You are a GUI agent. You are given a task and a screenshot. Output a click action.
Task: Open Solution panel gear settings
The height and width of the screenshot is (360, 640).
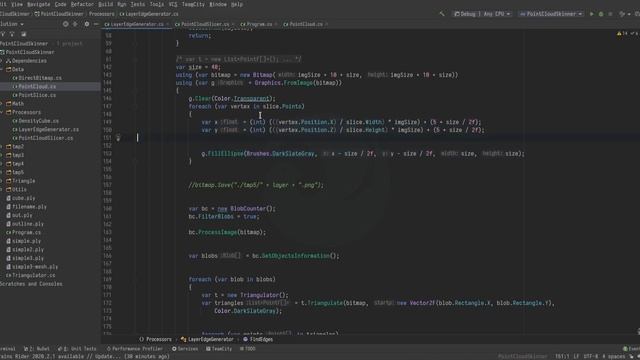pos(87,24)
